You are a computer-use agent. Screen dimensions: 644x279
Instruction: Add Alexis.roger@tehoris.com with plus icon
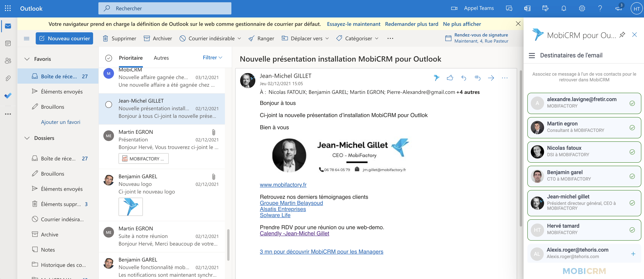[x=633, y=254]
